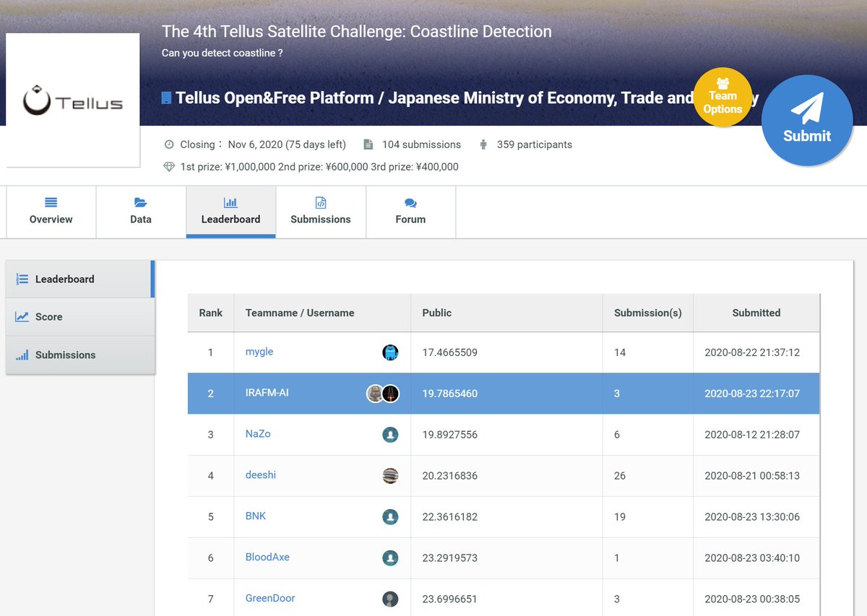Click score 22.3616182 in BNK row

[x=450, y=517]
